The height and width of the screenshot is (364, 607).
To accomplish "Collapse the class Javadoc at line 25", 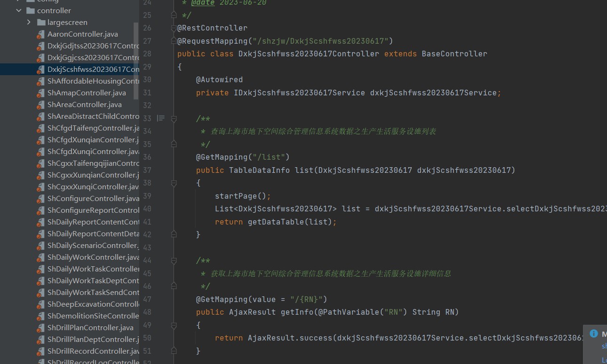I will point(173,15).
